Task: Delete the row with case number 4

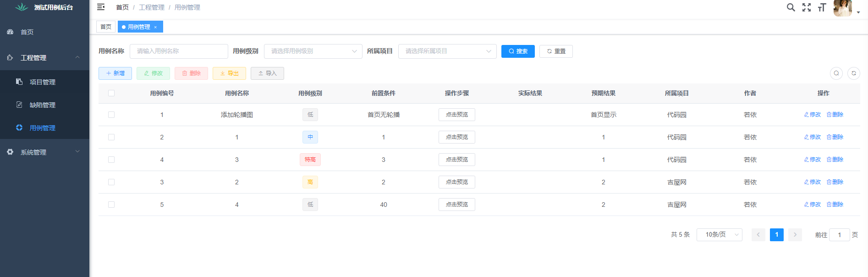Action: click(x=835, y=160)
